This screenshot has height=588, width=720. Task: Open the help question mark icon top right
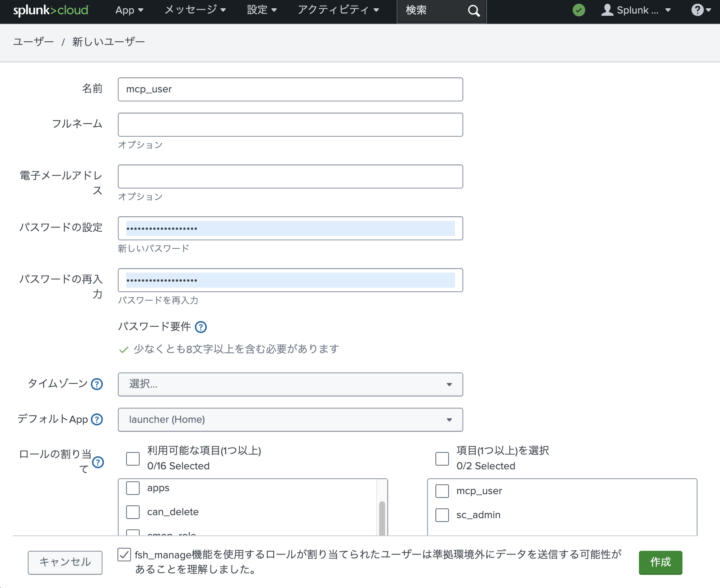click(x=697, y=10)
